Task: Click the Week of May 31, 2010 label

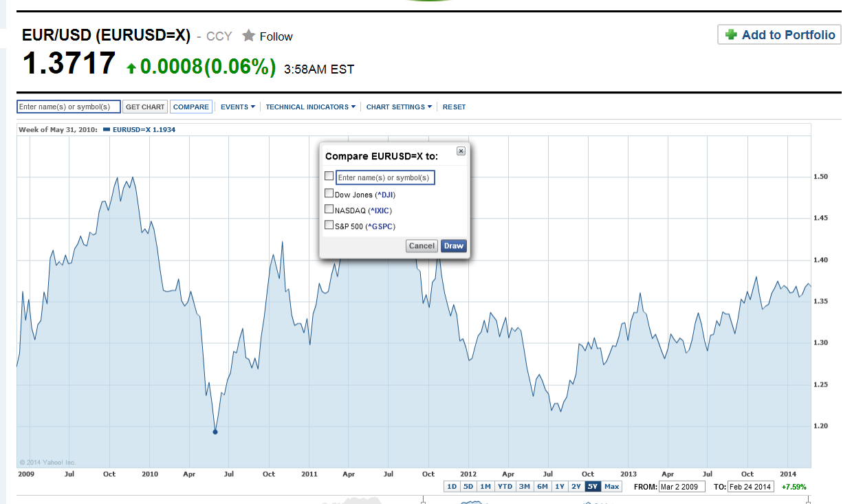Action: pyautogui.click(x=58, y=129)
